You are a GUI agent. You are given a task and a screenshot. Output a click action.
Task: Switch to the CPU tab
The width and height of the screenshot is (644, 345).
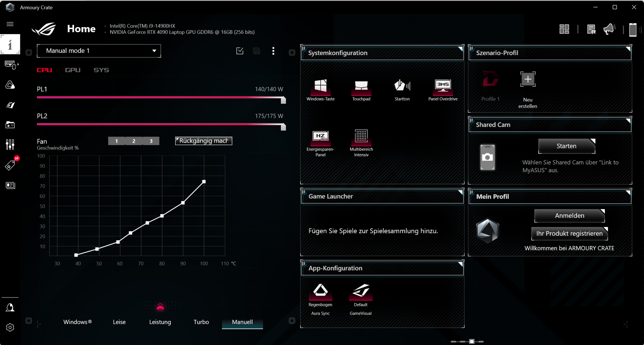tap(44, 70)
